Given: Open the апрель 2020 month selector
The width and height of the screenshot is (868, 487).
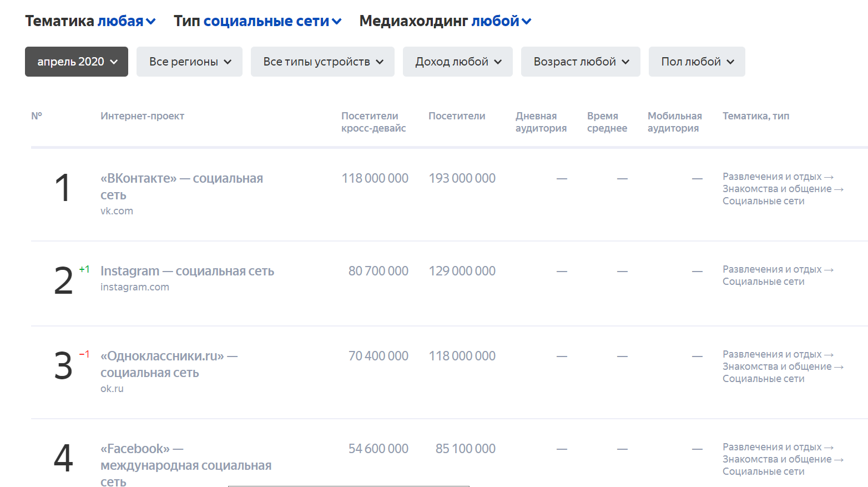Looking at the screenshot, I should point(76,61).
